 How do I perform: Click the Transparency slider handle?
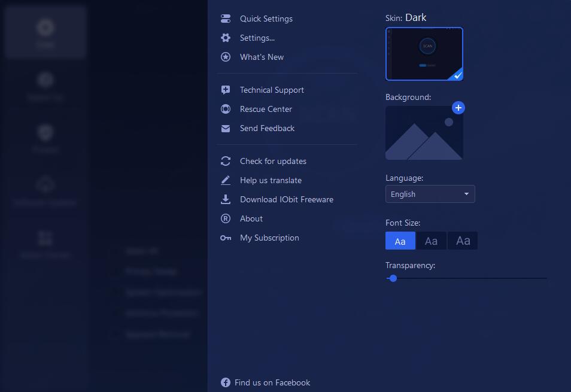point(393,278)
